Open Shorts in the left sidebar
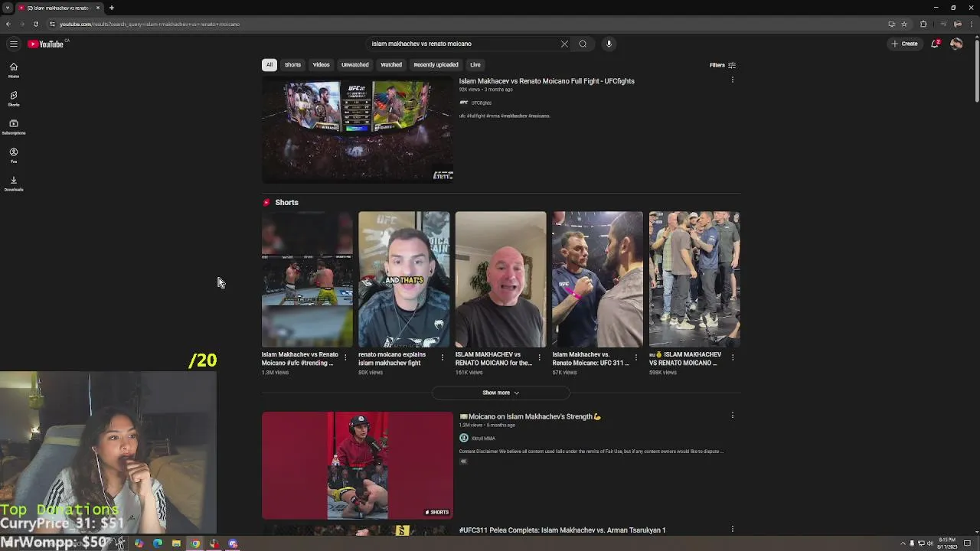 (13, 98)
